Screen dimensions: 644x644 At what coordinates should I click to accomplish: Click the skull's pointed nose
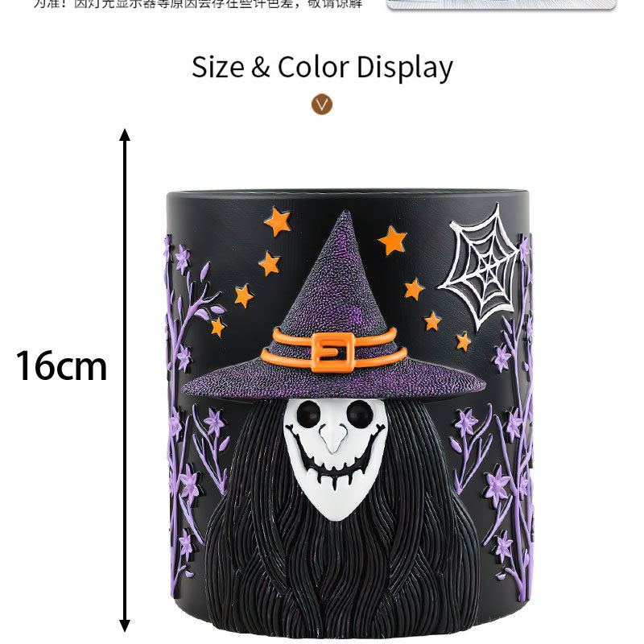[x=333, y=438]
